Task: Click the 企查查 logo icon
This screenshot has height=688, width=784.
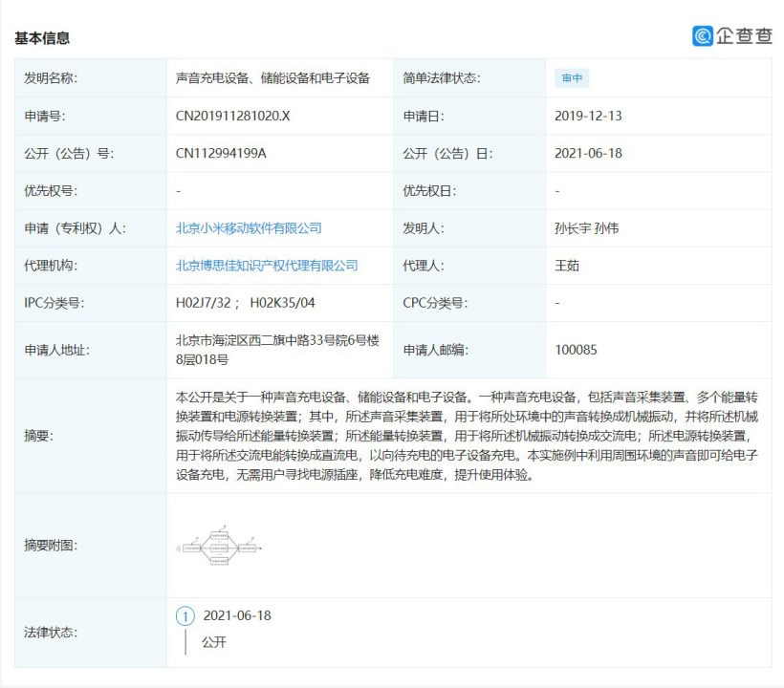Action: 703,36
